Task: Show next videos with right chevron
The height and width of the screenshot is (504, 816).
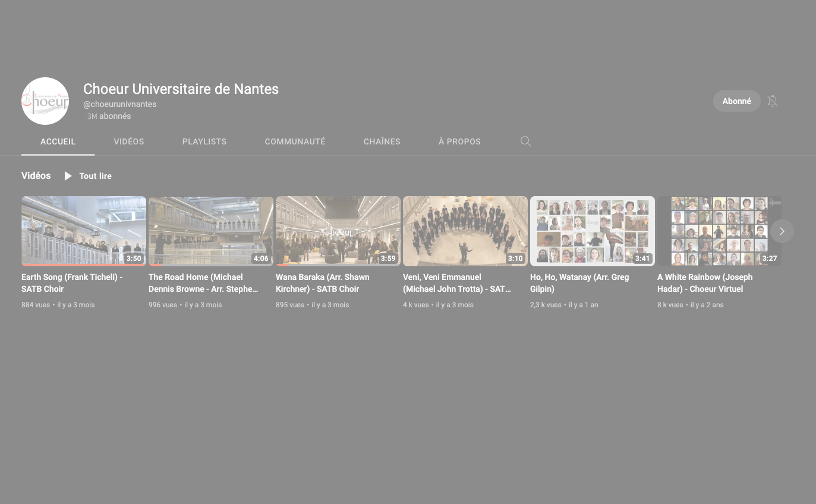Action: [782, 231]
